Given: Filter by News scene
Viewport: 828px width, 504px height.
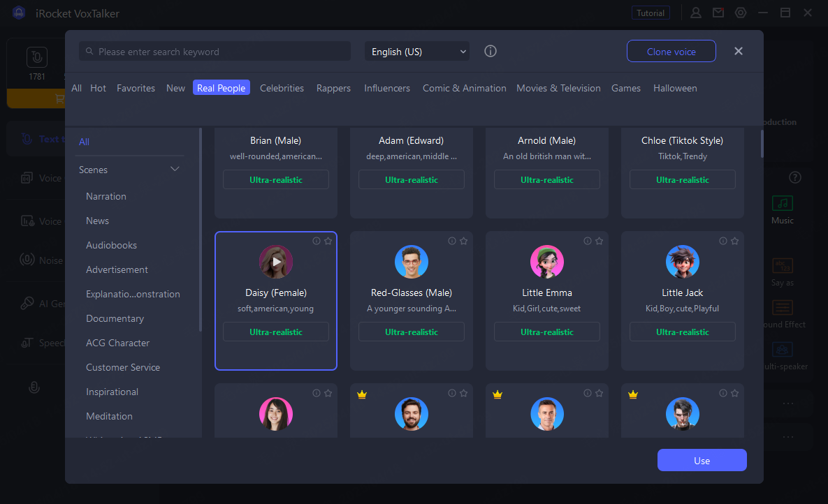Looking at the screenshot, I should pyautogui.click(x=97, y=221).
